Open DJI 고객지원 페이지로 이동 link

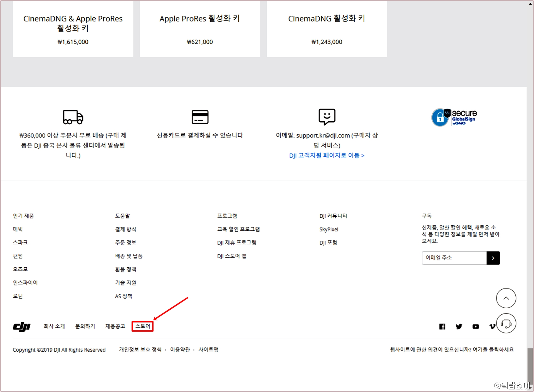point(327,155)
